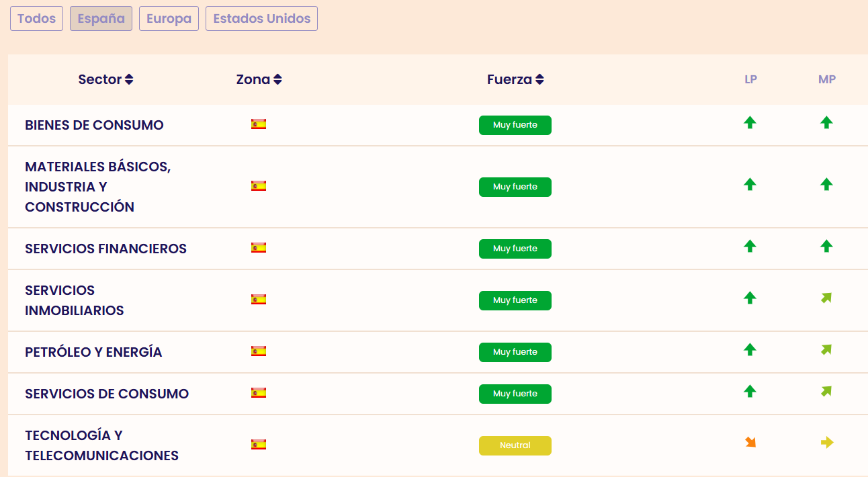Click orange LP arrow for Tecnología y Telecomunicaciones
868x477 pixels.
750,442
